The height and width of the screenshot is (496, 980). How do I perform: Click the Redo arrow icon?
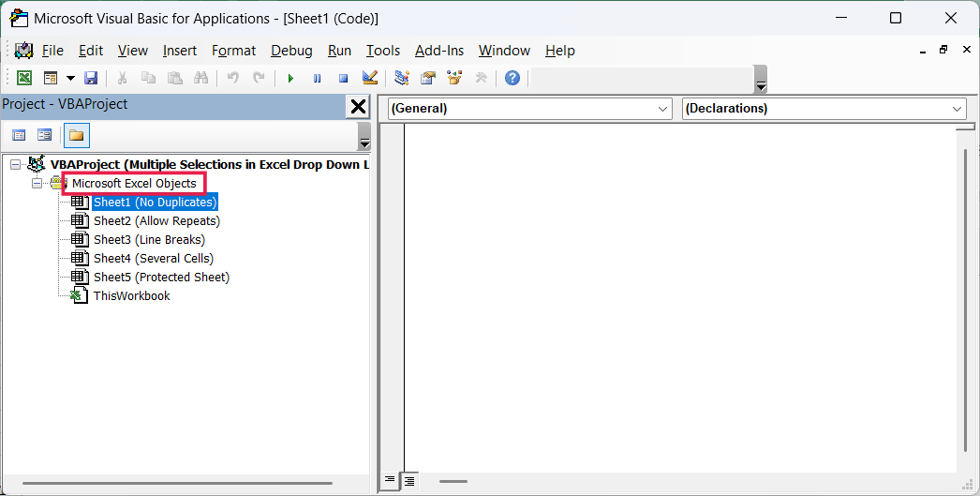(x=259, y=78)
